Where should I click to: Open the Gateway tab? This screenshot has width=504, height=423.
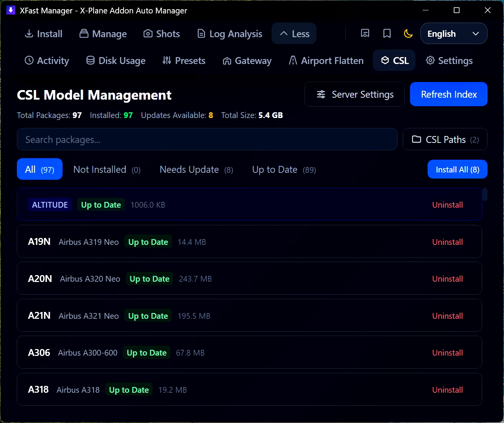[x=247, y=61]
